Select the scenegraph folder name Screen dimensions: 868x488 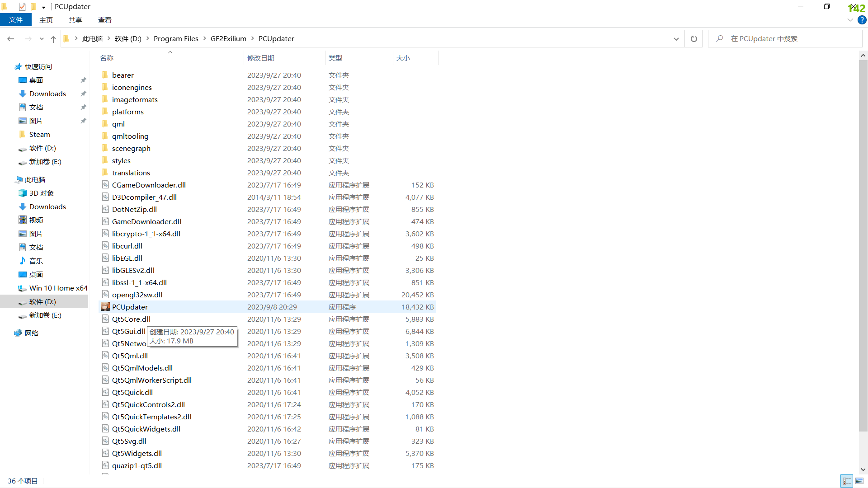click(x=131, y=148)
